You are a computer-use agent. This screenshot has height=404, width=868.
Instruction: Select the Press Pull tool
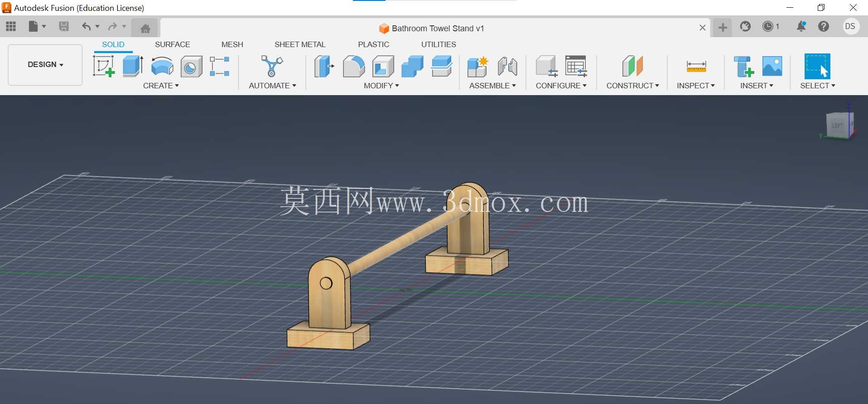pos(324,66)
